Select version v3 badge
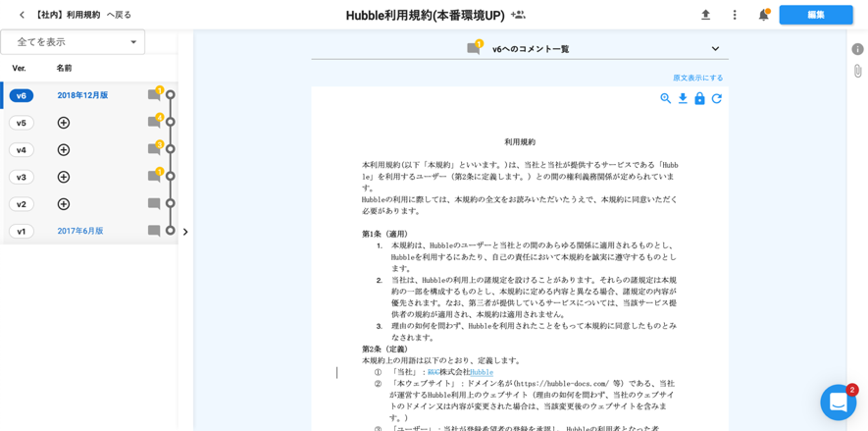The image size is (868, 431). [x=22, y=178]
